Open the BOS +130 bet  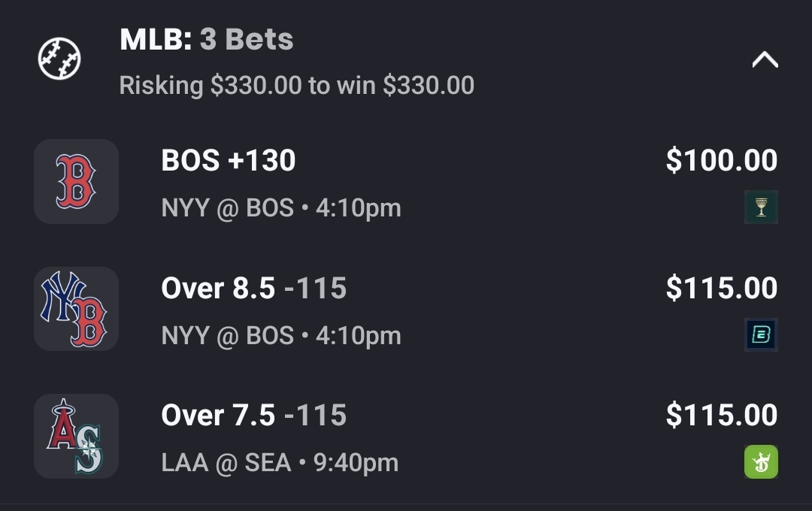click(x=229, y=161)
